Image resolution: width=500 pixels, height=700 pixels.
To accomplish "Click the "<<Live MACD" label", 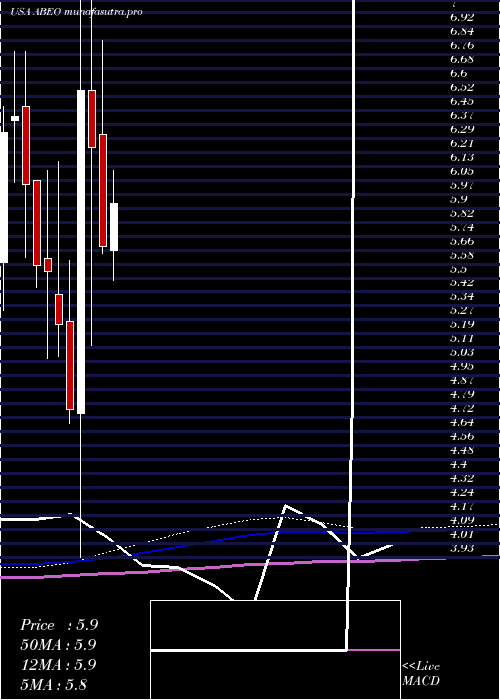I will point(421,673).
